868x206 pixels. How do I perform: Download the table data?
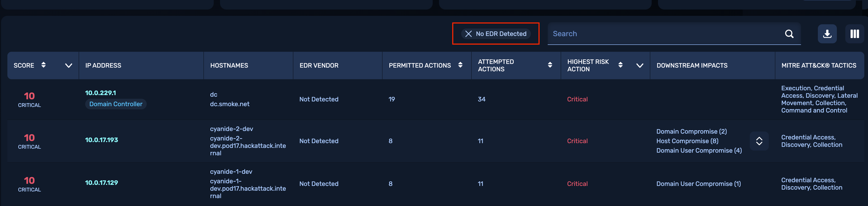coord(827,34)
